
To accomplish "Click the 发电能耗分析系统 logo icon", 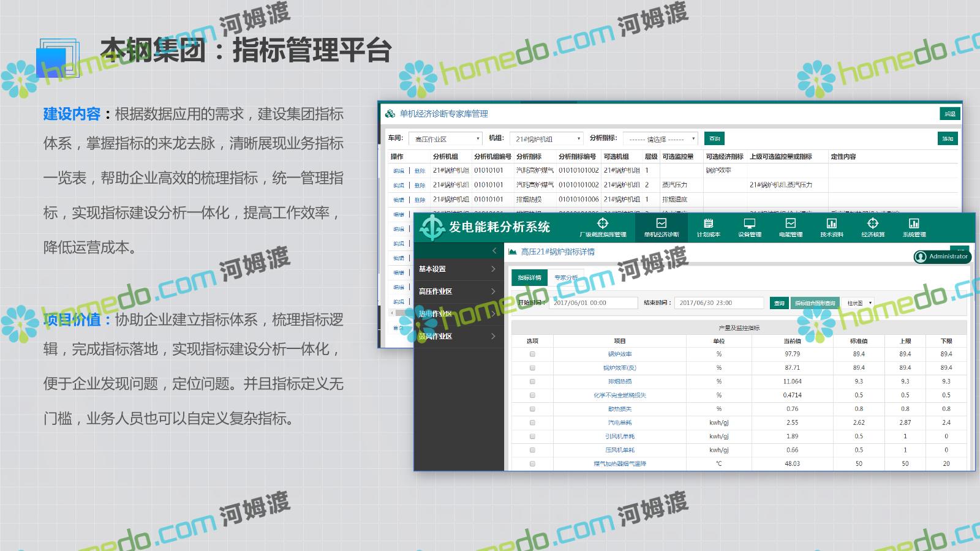I will (x=432, y=227).
